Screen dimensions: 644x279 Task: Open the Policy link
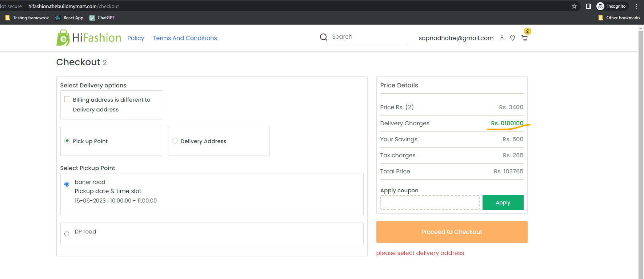[136, 38]
